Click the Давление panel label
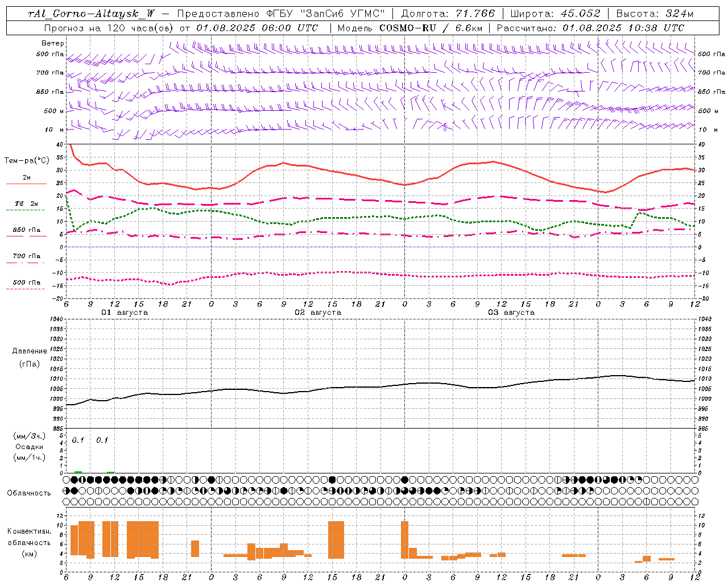 pos(30,351)
